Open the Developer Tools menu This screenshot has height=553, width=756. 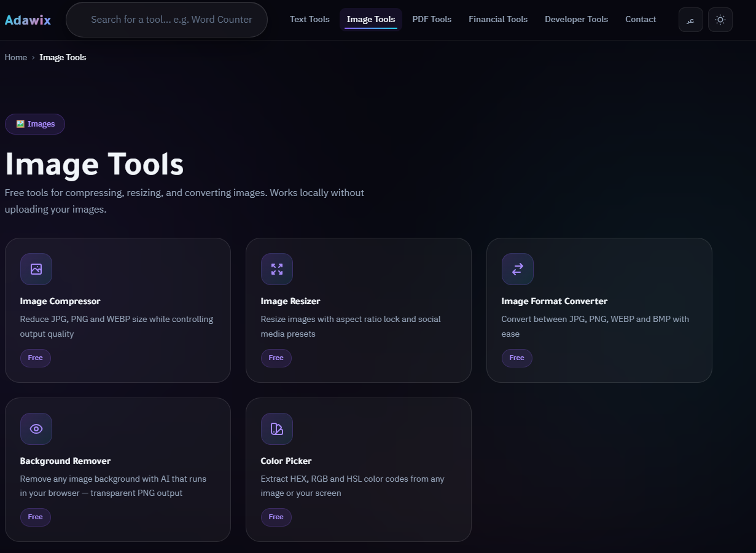[x=577, y=20]
